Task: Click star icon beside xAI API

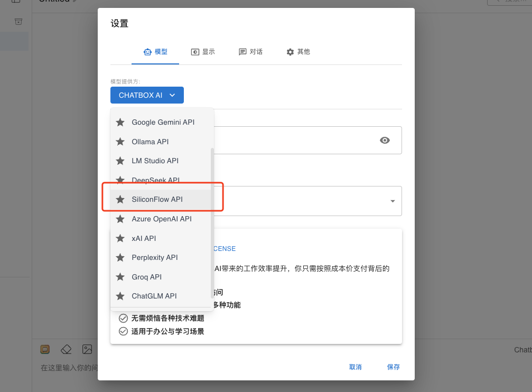Action: click(x=120, y=238)
